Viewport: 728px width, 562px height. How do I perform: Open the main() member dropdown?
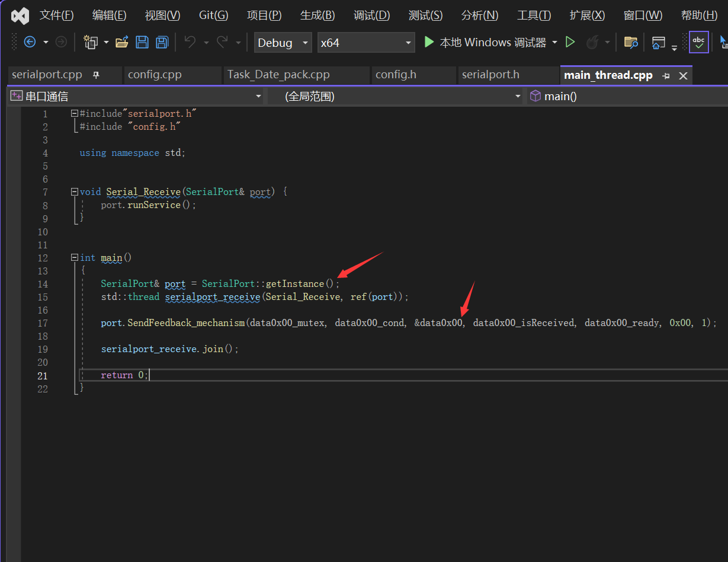(x=627, y=96)
